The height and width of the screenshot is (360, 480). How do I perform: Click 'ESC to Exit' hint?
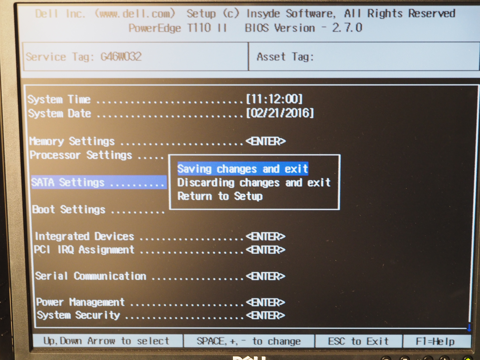pos(358,341)
